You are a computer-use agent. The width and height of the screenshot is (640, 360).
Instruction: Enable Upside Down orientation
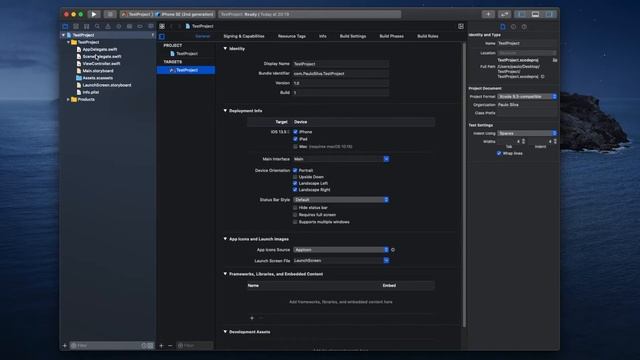click(x=295, y=177)
